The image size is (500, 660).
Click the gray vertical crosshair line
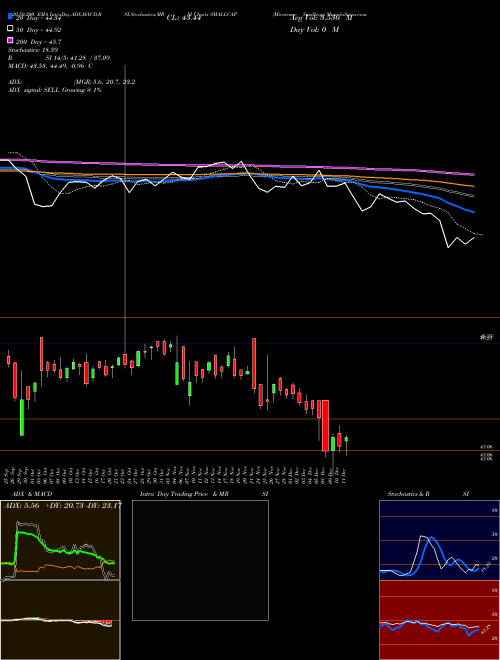point(125,210)
